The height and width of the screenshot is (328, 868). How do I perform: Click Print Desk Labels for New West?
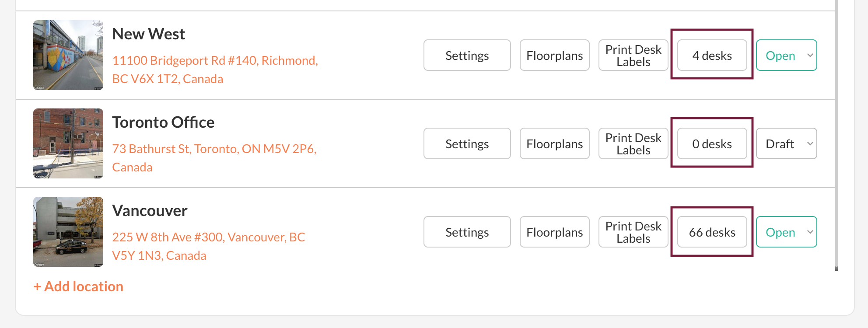633,56
